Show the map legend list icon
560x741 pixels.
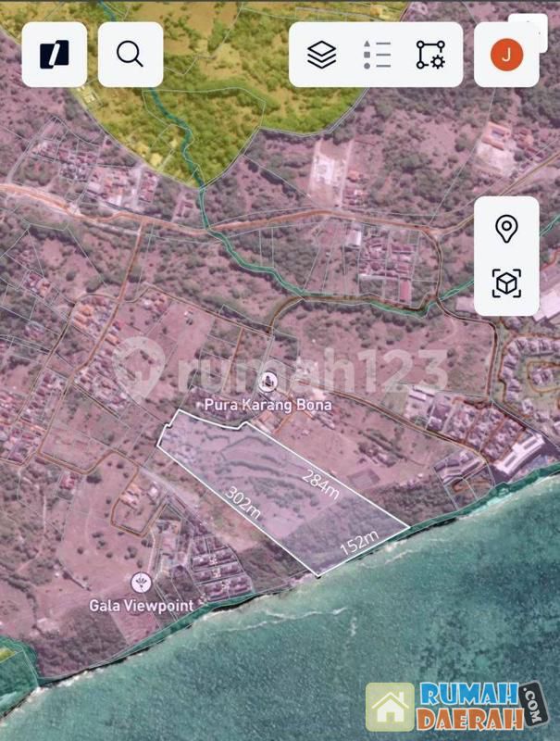(x=377, y=55)
